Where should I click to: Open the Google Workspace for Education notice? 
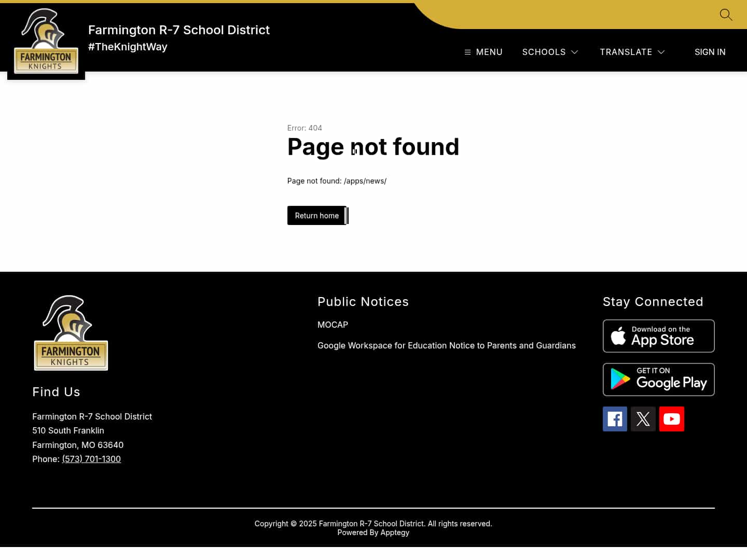pyautogui.click(x=446, y=345)
